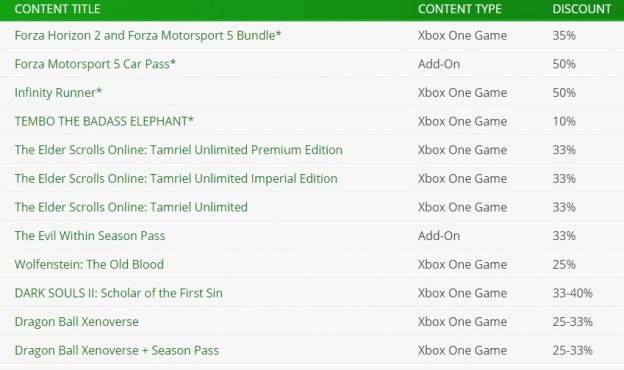Click the 10% discount cell for Tembo

coord(564,121)
